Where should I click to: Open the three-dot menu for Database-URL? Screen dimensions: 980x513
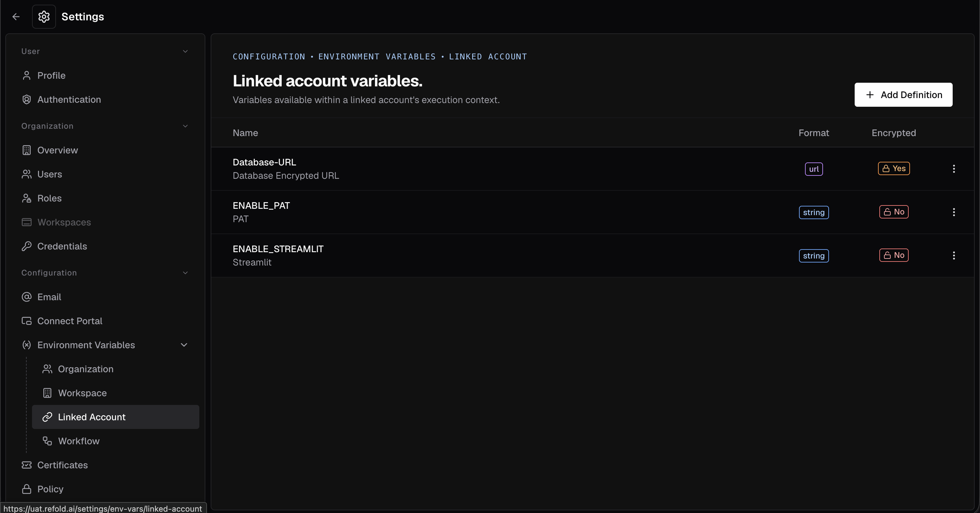tap(954, 168)
